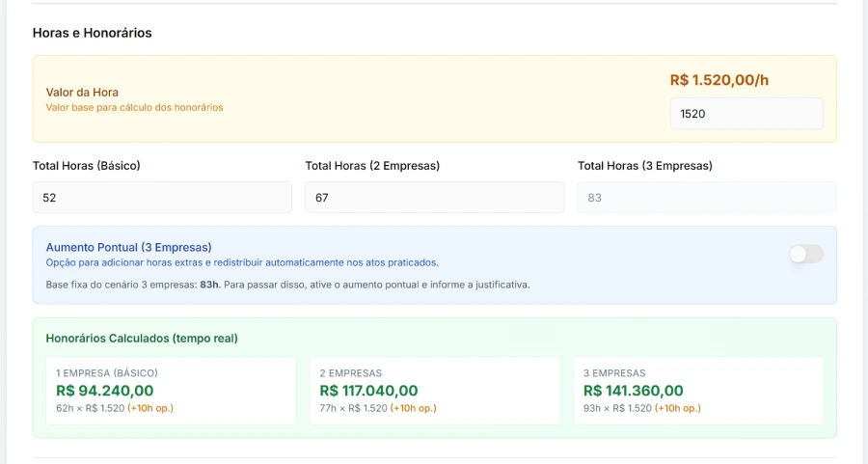Click the Horas e Honorários section heading
This screenshot has height=464, width=868.
[x=92, y=33]
